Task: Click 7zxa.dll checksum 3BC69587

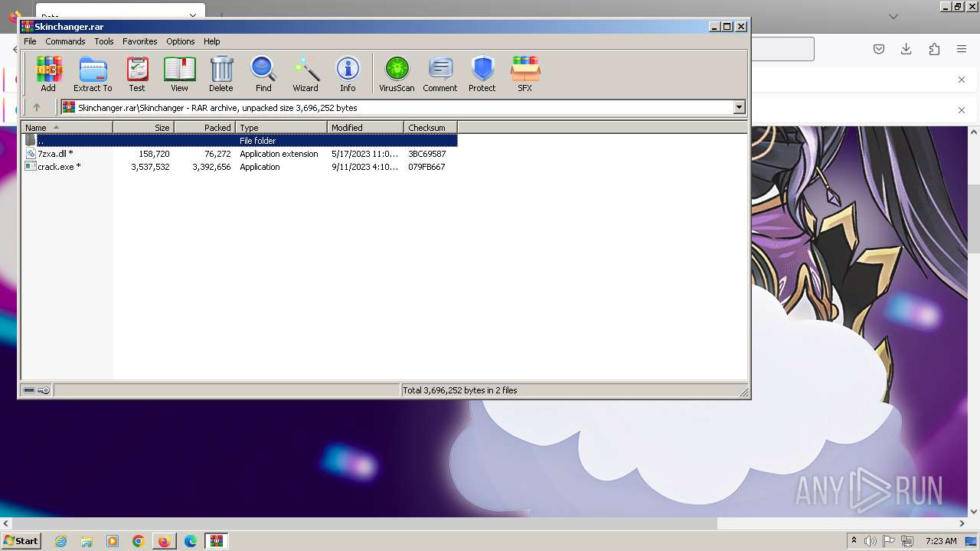Action: coord(426,154)
